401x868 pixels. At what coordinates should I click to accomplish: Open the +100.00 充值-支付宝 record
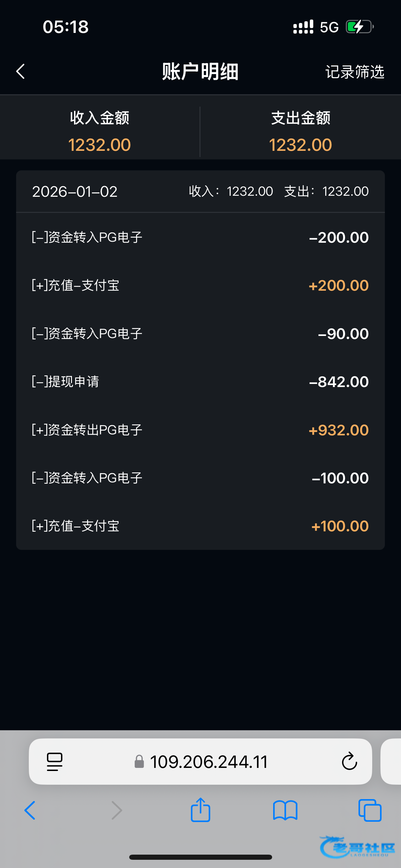pos(200,526)
